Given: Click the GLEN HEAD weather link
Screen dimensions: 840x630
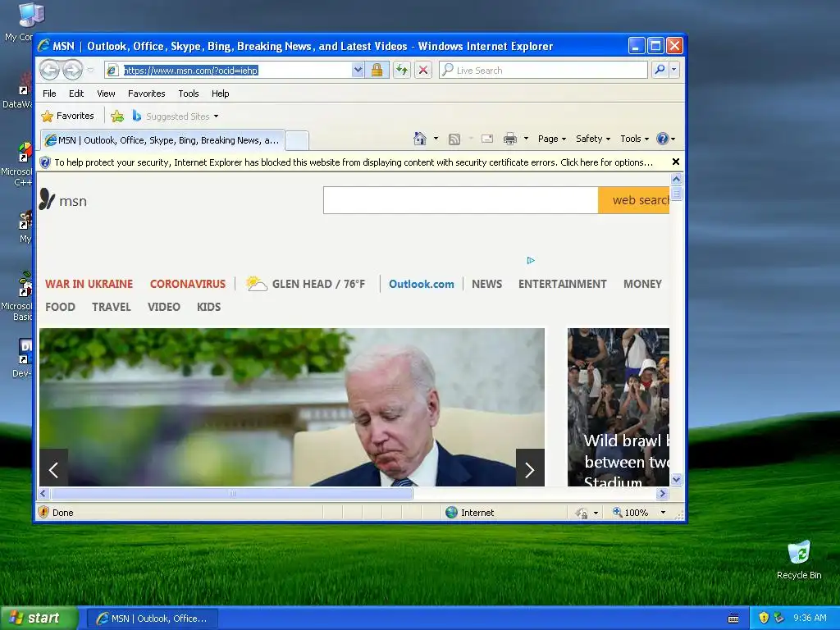Looking at the screenshot, I should tap(305, 283).
